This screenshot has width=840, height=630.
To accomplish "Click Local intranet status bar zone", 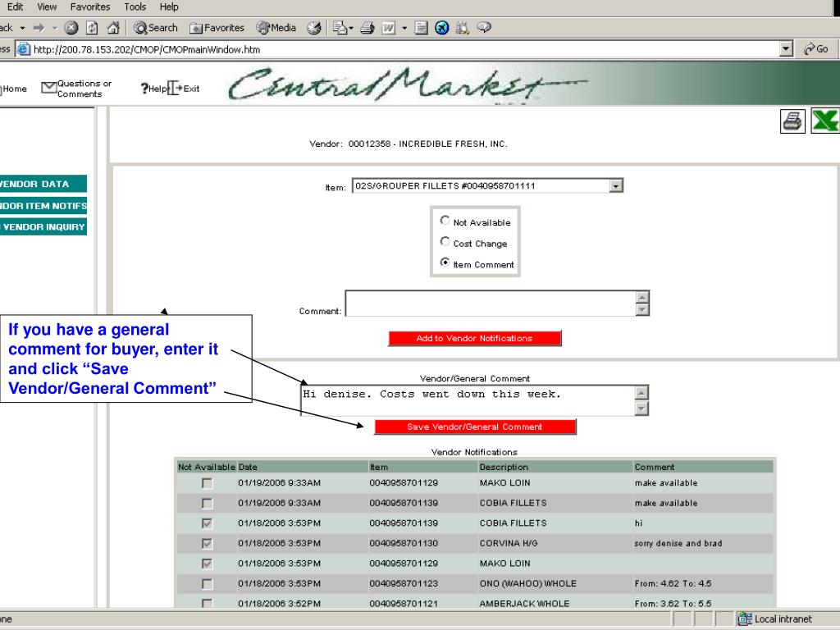I will [774, 619].
